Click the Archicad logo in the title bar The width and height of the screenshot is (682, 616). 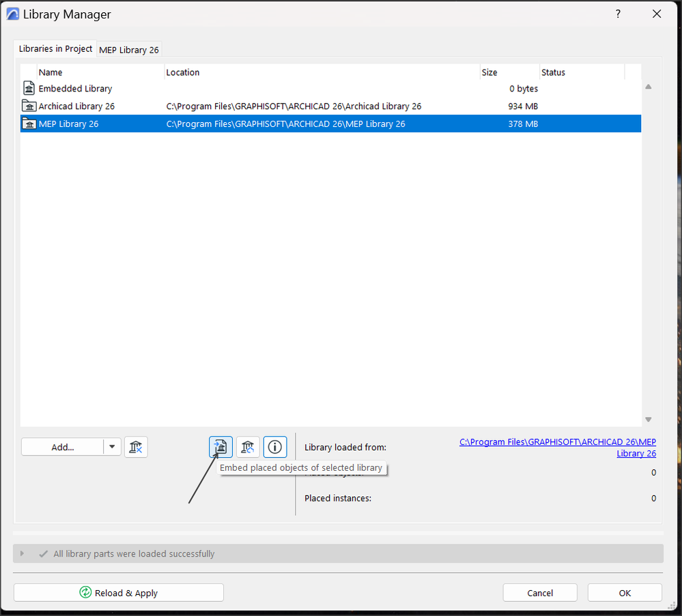13,13
